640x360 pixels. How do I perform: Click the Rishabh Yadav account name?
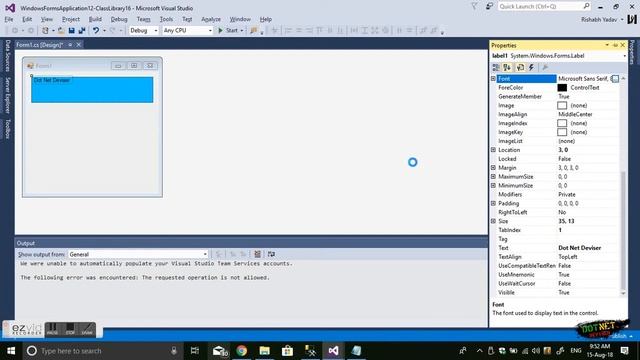[x=599, y=19]
